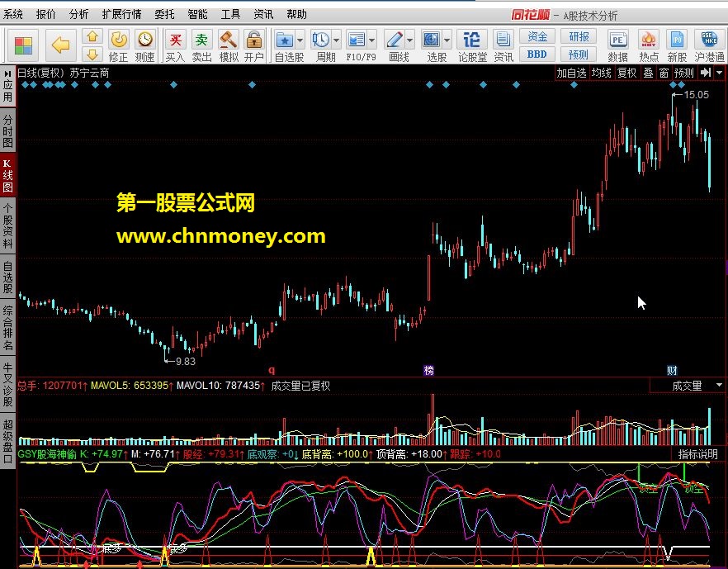
Task: Toggle the 叠 overlay button
Action: pyautogui.click(x=648, y=73)
